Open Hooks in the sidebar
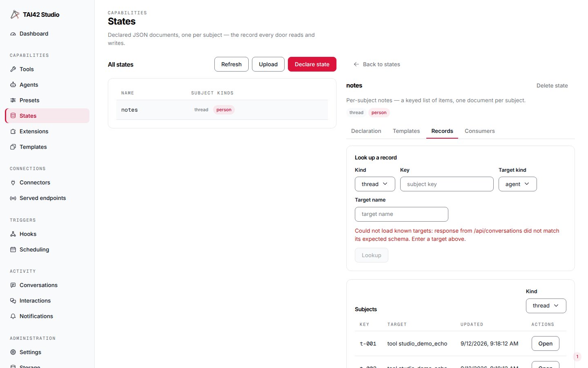Viewport: 588px width, 368px height. pyautogui.click(x=47, y=234)
